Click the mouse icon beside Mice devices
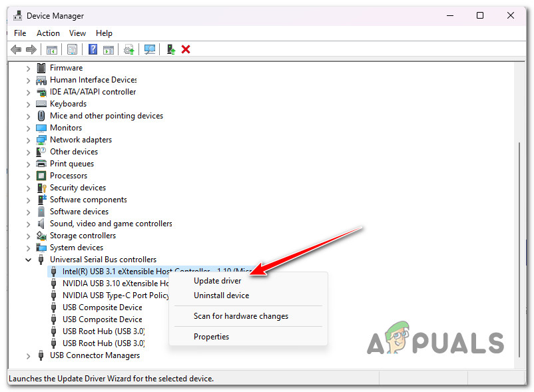The width and height of the screenshot is (534, 392). 41,116
